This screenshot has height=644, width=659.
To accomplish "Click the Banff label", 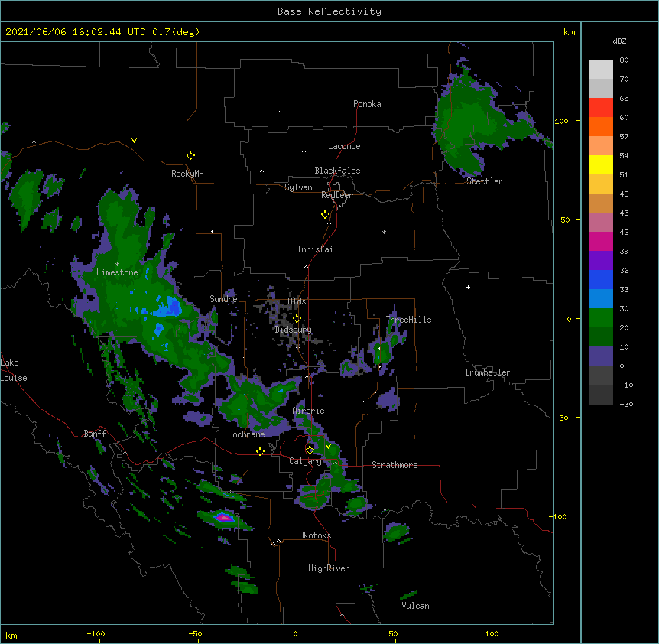I will coord(95,434).
